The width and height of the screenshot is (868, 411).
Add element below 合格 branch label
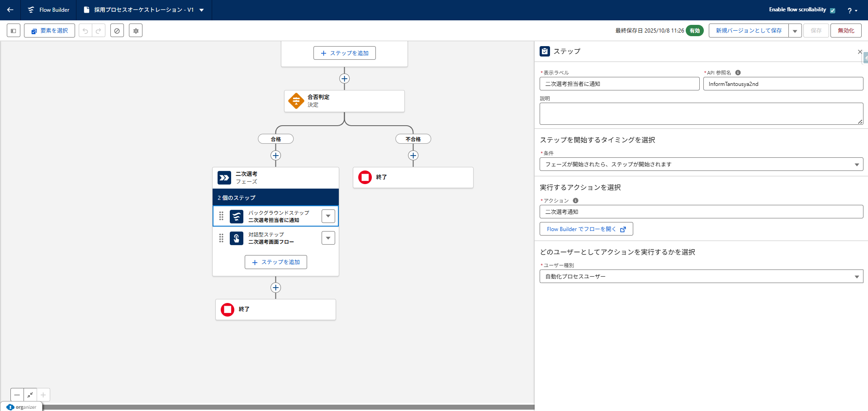click(x=275, y=156)
